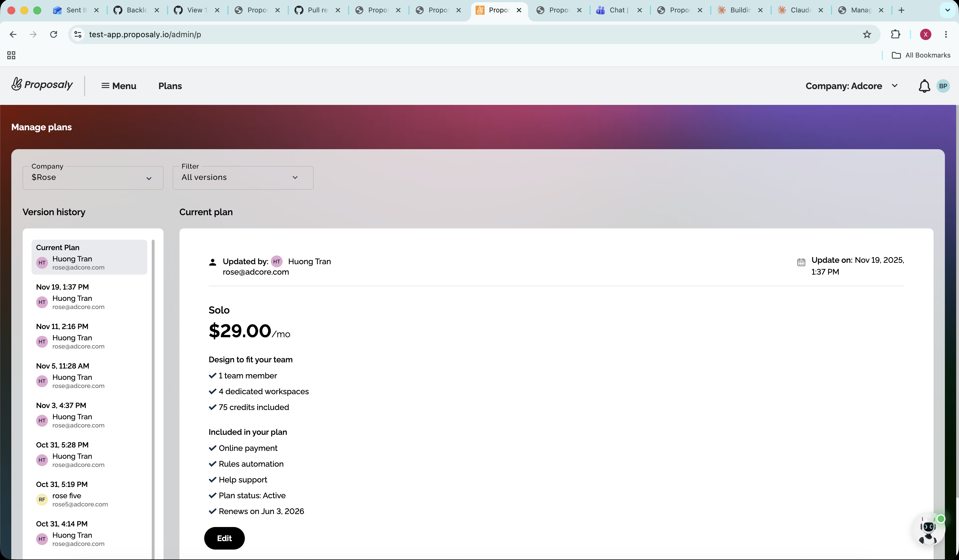Go to Plans in the top navigation
This screenshot has height=560, width=959.
tap(170, 86)
